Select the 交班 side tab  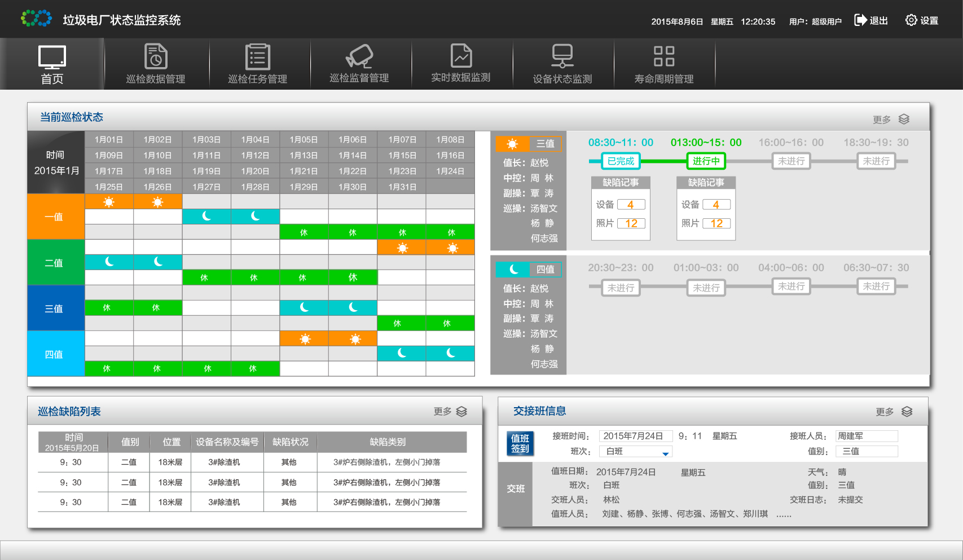coord(516,489)
